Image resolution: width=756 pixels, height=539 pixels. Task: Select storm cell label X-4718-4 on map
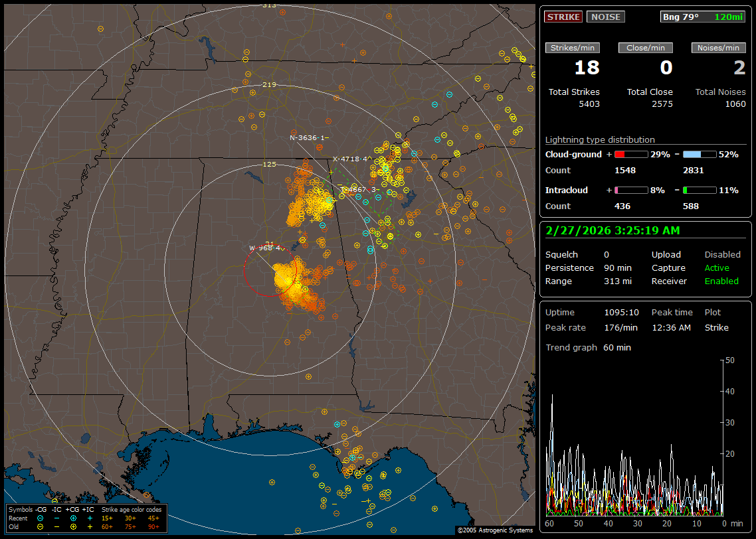pos(352,159)
